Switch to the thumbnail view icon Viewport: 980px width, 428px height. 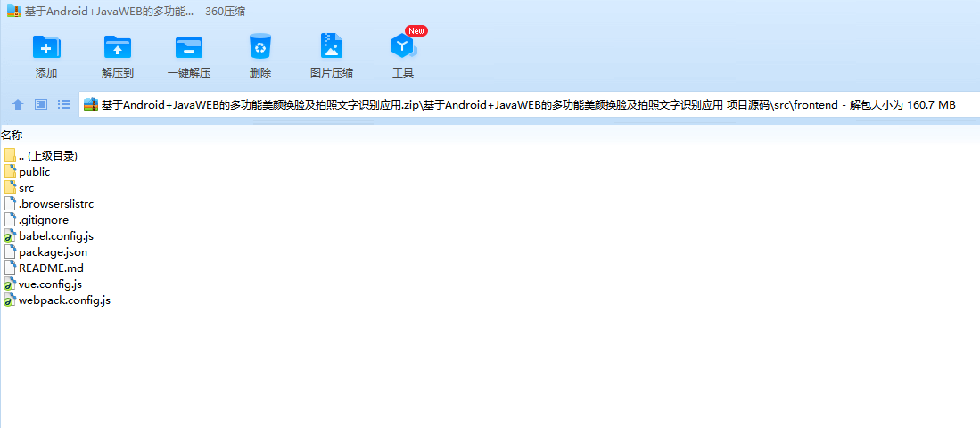point(41,104)
